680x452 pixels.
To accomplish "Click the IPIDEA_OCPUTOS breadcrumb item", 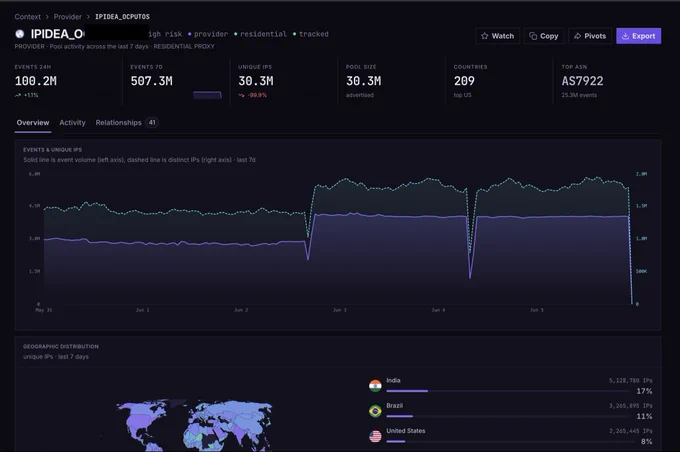I will 122,17.
